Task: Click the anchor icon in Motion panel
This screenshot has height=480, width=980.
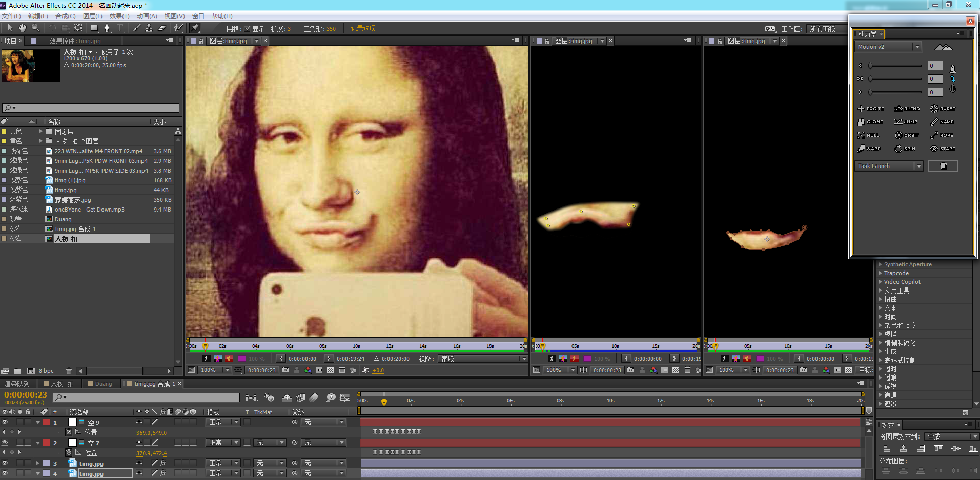Action: point(953,89)
